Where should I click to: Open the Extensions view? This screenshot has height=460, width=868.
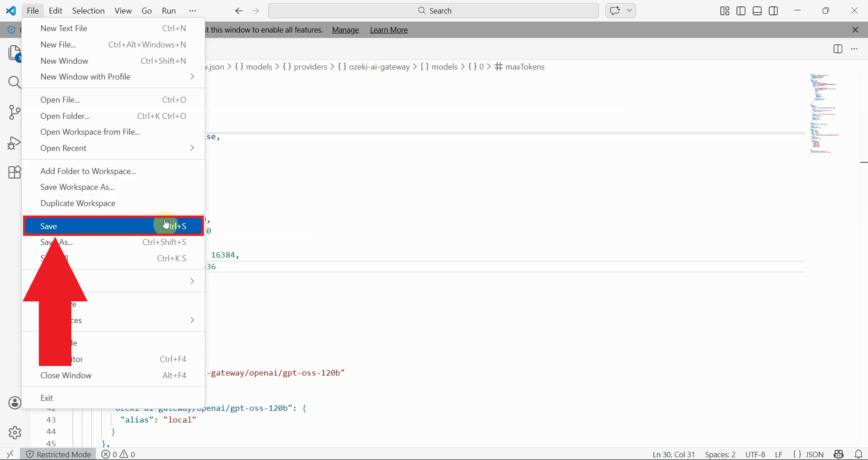[x=15, y=172]
